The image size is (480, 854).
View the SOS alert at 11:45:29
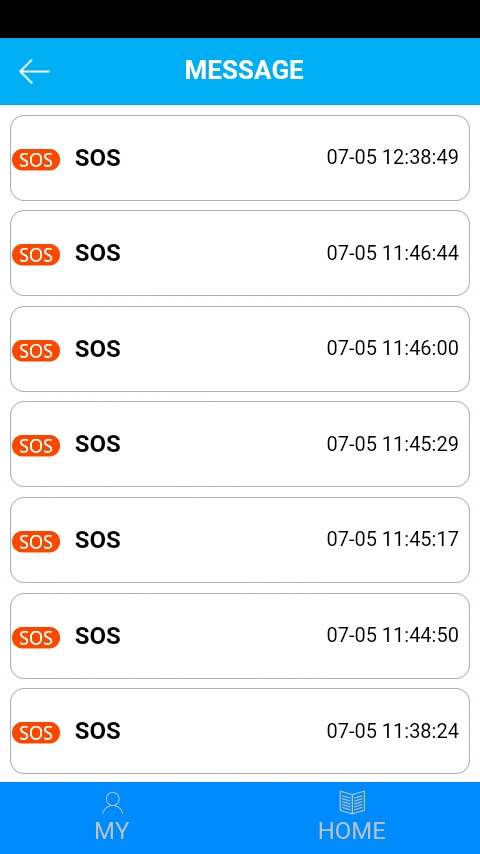coord(240,444)
